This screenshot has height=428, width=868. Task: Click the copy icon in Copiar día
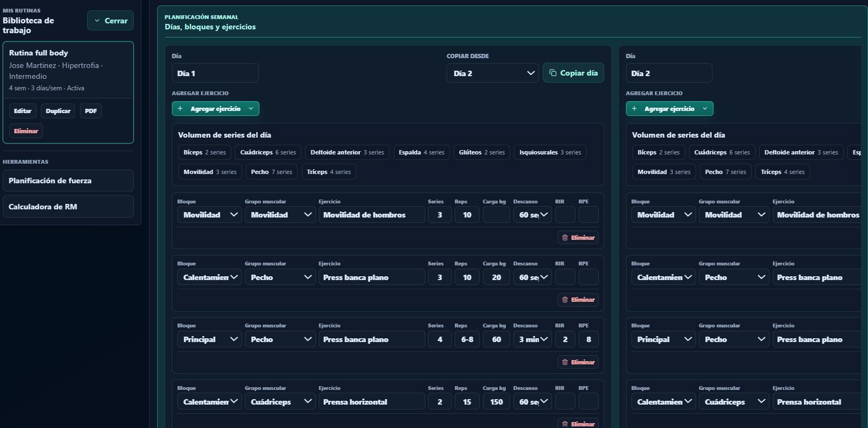click(x=553, y=73)
